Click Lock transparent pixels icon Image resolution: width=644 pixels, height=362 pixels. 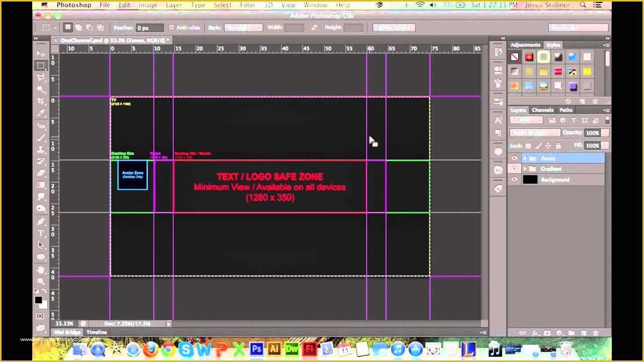tap(528, 146)
